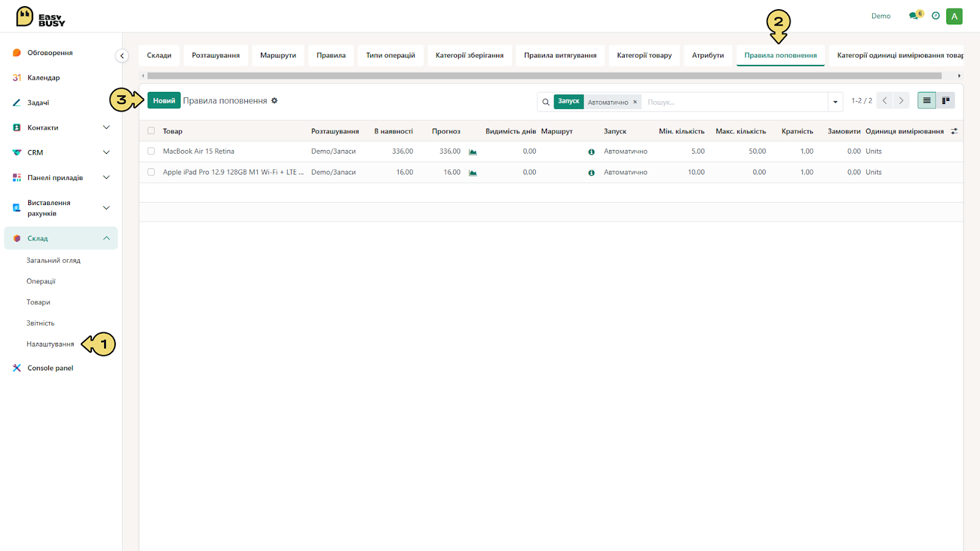This screenshot has width=980, height=551.
Task: Open the chat messages icon in header
Action: [x=914, y=16]
